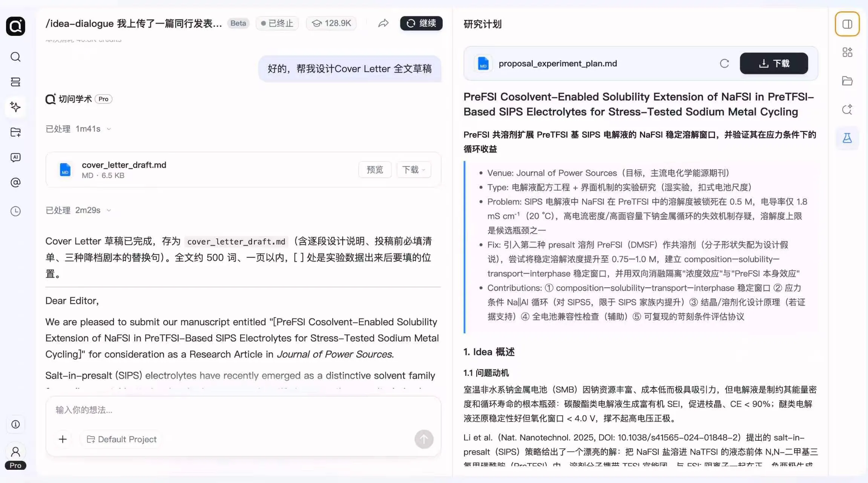This screenshot has width=868, height=483.
Task: Click the 1.1 问题动机 subheading
Action: pos(486,373)
